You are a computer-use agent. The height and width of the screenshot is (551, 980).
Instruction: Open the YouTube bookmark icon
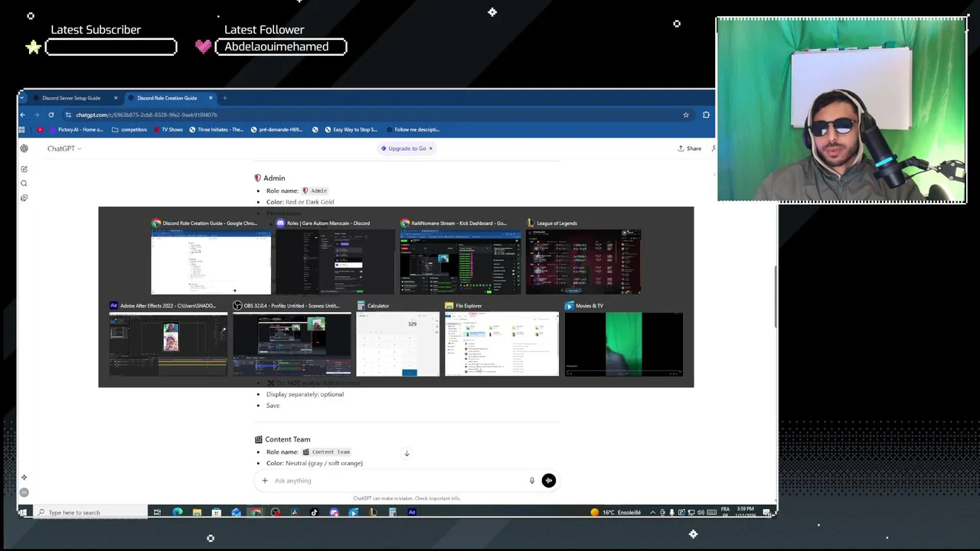[40, 129]
